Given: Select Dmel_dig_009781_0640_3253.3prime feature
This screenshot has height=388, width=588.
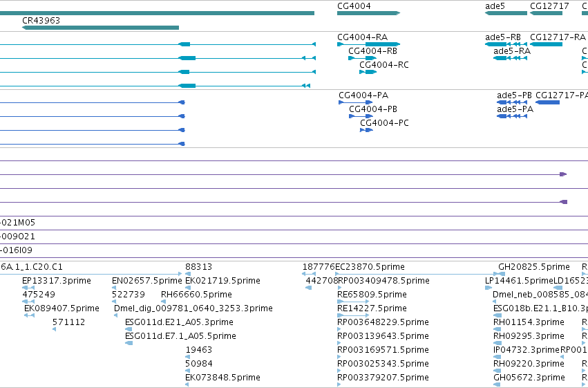Looking at the screenshot, I should click(193, 308).
